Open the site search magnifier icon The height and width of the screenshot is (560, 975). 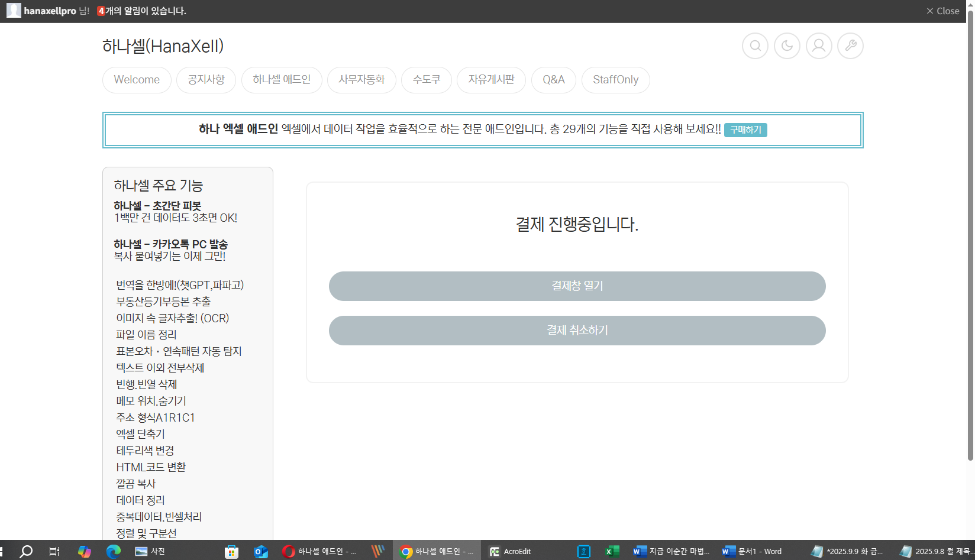755,46
